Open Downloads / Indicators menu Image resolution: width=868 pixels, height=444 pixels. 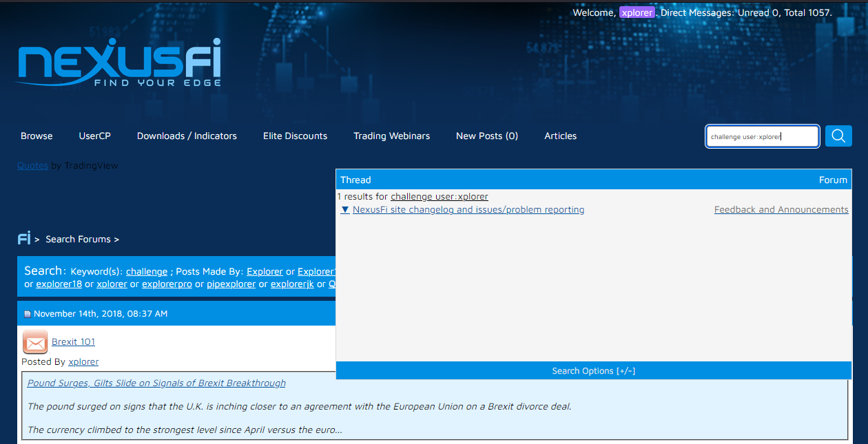(x=187, y=136)
